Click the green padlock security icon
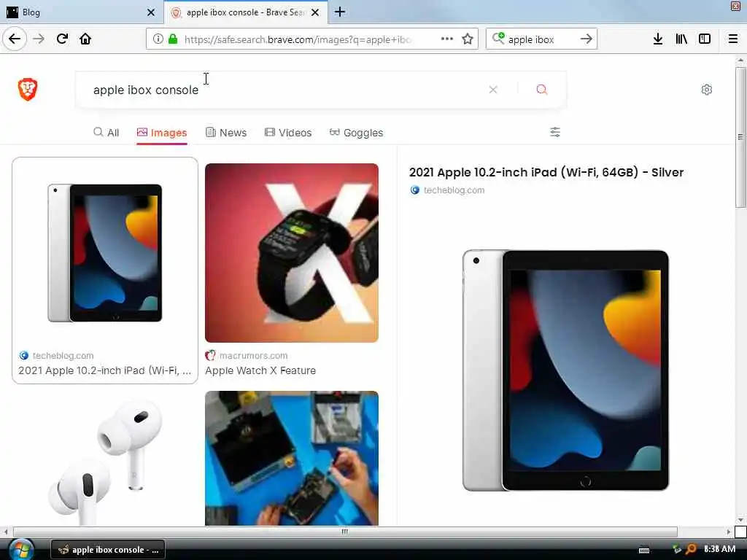747x560 pixels. pos(173,39)
